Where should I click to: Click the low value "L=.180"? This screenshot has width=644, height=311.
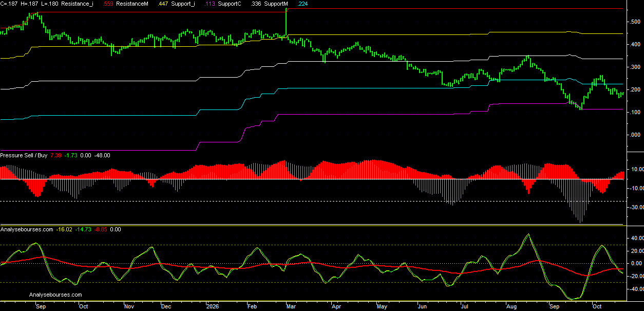tap(50, 4)
